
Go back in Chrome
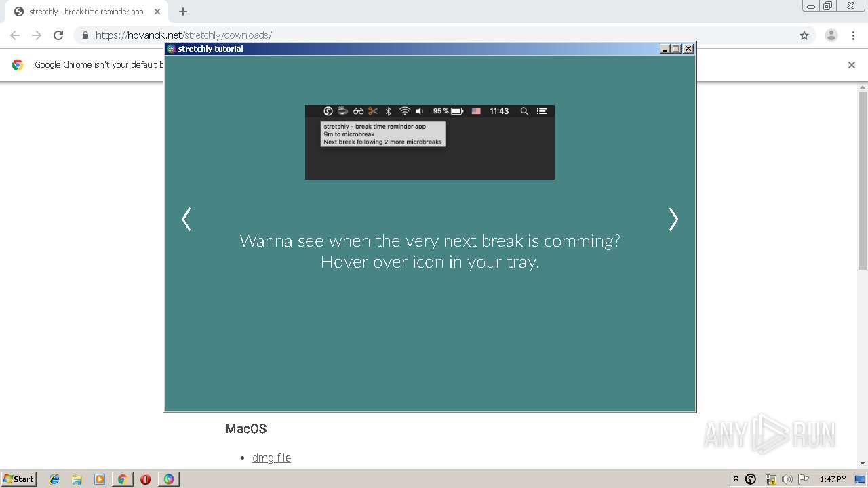[15, 35]
